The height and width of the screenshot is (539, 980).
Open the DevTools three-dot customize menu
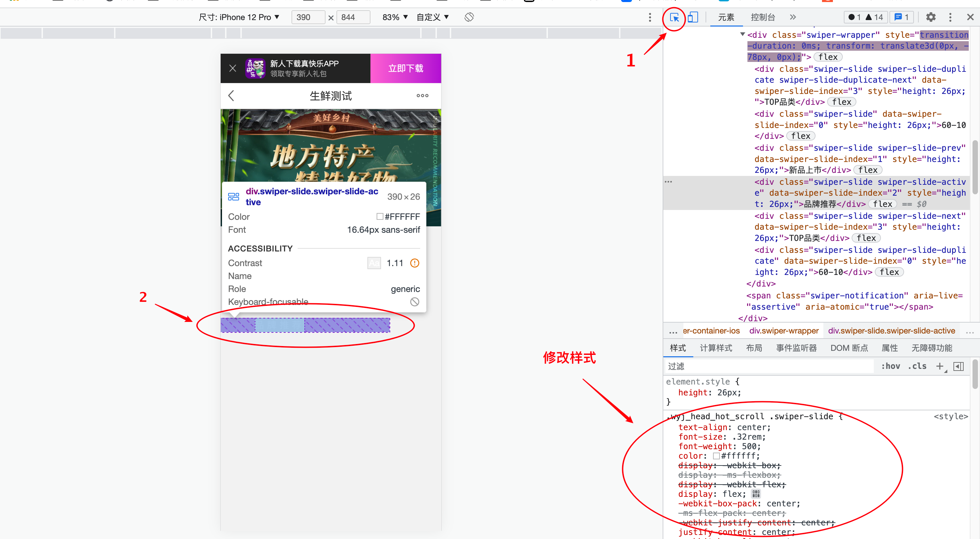(950, 17)
